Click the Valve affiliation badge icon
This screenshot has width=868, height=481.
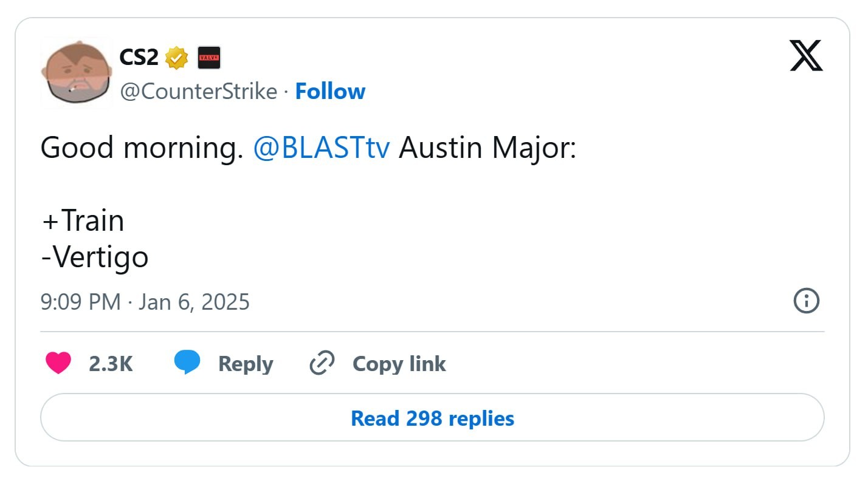pyautogui.click(x=209, y=58)
